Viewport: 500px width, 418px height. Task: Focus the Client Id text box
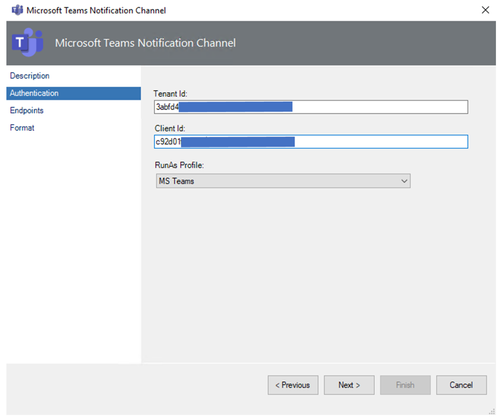(x=311, y=142)
